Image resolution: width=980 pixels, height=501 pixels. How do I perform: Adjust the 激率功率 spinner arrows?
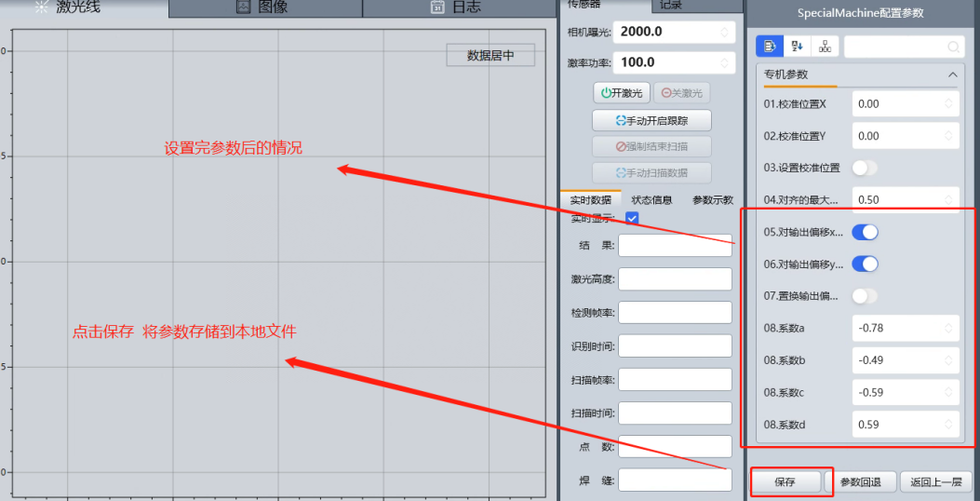coord(725,62)
